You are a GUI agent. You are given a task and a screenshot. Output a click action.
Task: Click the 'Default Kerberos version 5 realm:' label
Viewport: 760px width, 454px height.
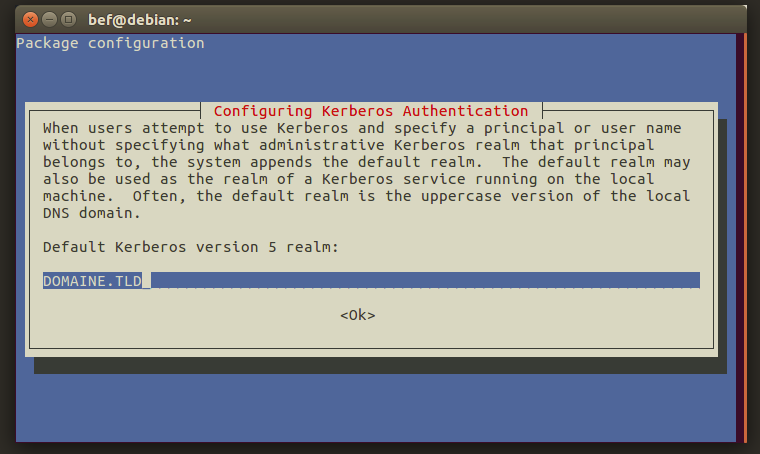click(190, 247)
